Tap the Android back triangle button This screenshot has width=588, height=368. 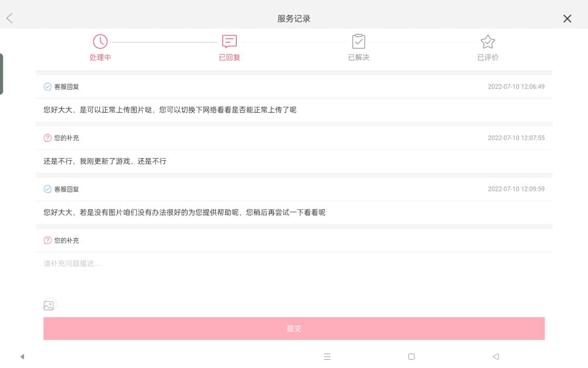pos(495,357)
